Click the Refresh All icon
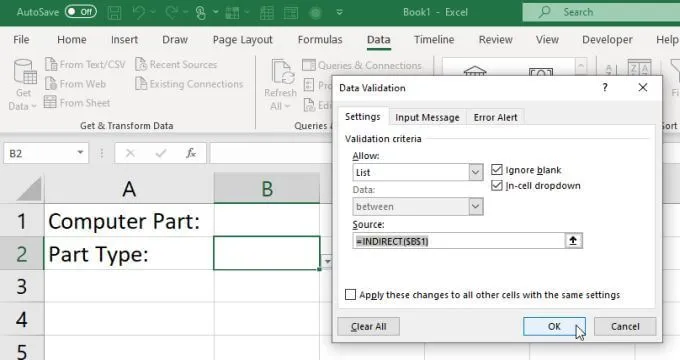 click(x=283, y=72)
